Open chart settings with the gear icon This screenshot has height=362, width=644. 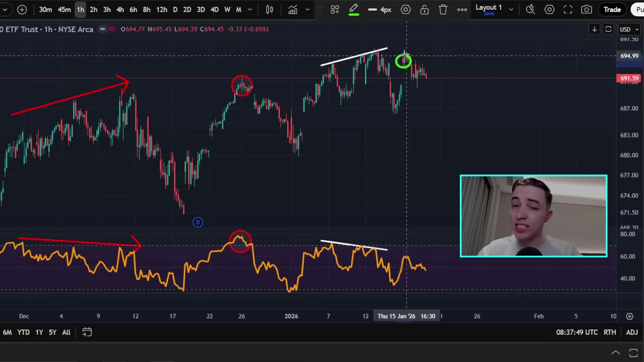(x=549, y=9)
